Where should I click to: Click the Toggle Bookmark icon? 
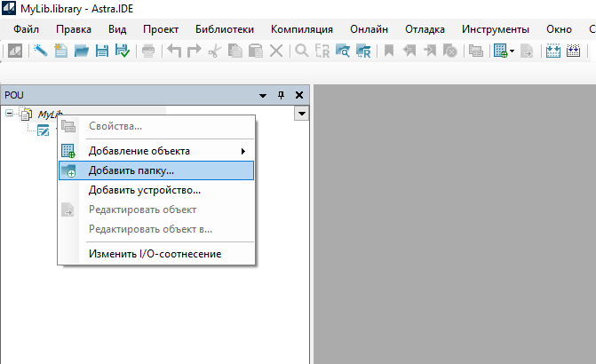click(x=389, y=51)
